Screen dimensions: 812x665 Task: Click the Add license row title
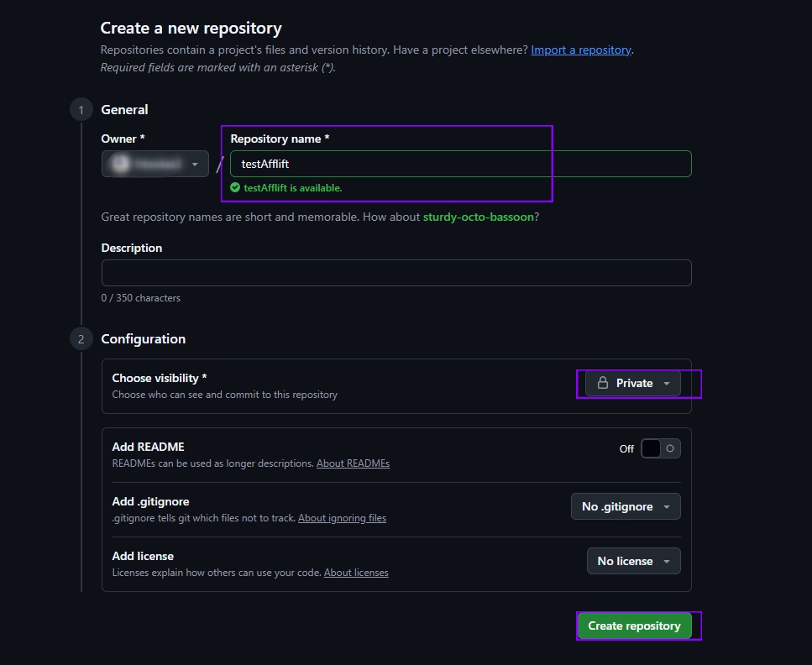click(143, 556)
